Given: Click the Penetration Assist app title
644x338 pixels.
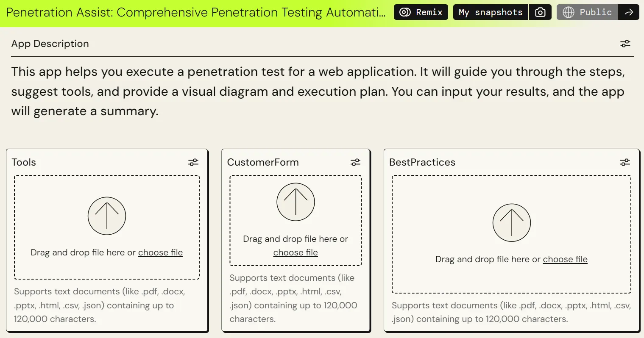Looking at the screenshot, I should (x=196, y=12).
